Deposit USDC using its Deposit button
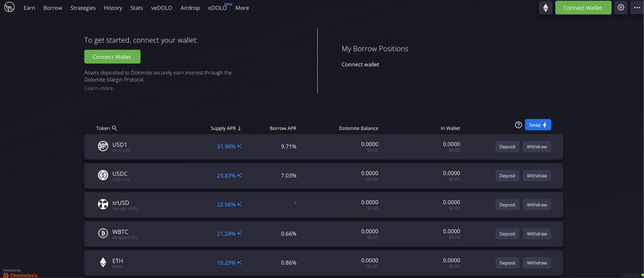The width and height of the screenshot is (644, 278). pos(507,176)
